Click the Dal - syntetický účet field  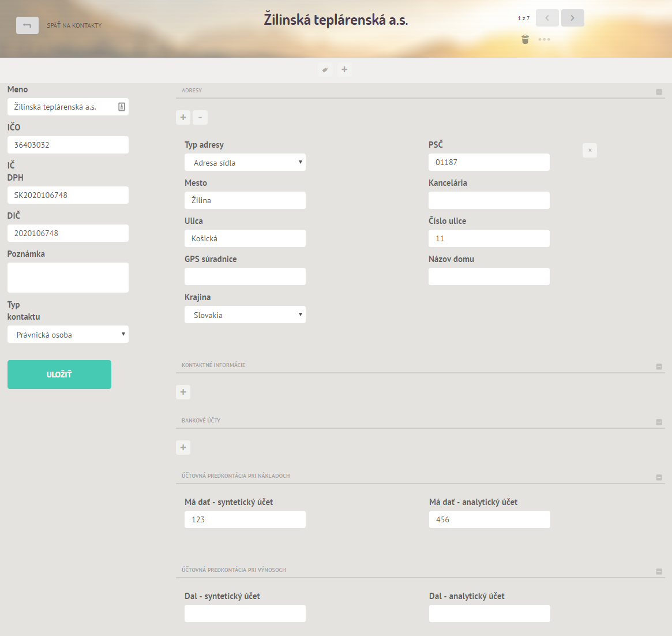click(245, 613)
